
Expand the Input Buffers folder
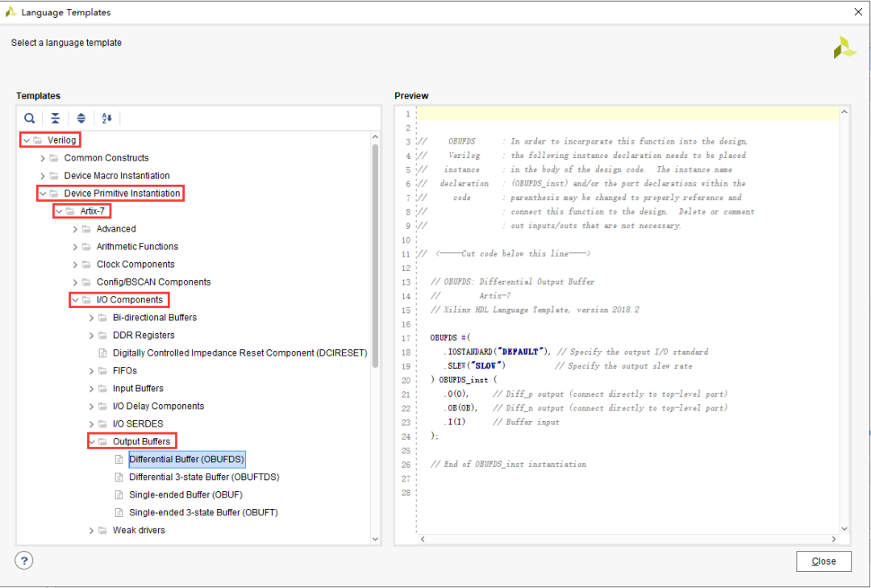(x=91, y=389)
